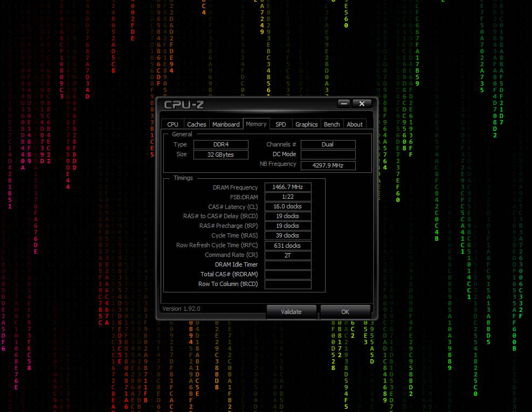532x412 pixels.
Task: Click the empty DC Mode field
Action: (328, 155)
